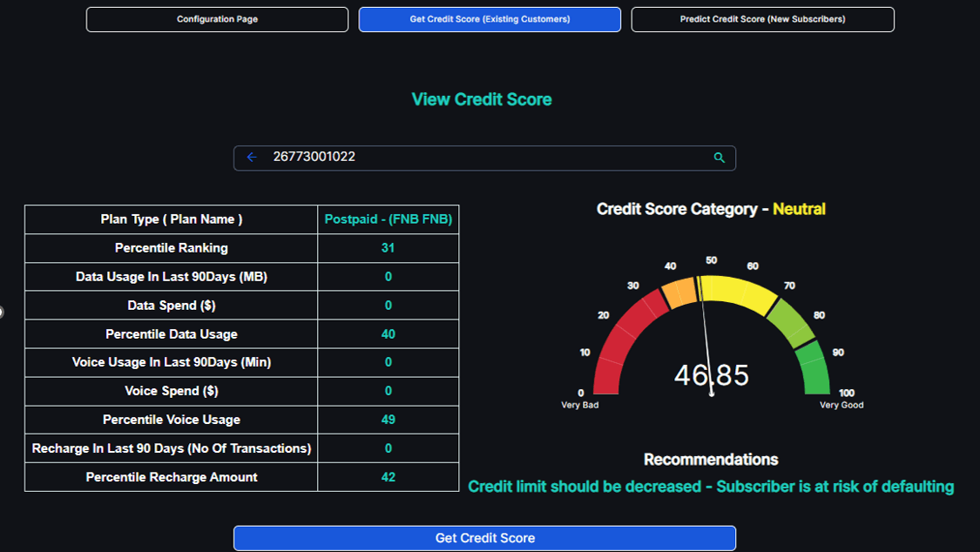Click the Percentile Data Usage value 40
This screenshot has height=552, width=980.
388,334
